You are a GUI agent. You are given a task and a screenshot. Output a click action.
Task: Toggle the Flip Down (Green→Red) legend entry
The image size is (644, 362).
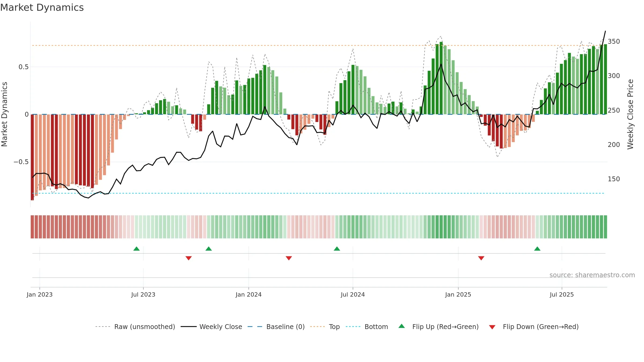pos(534,327)
